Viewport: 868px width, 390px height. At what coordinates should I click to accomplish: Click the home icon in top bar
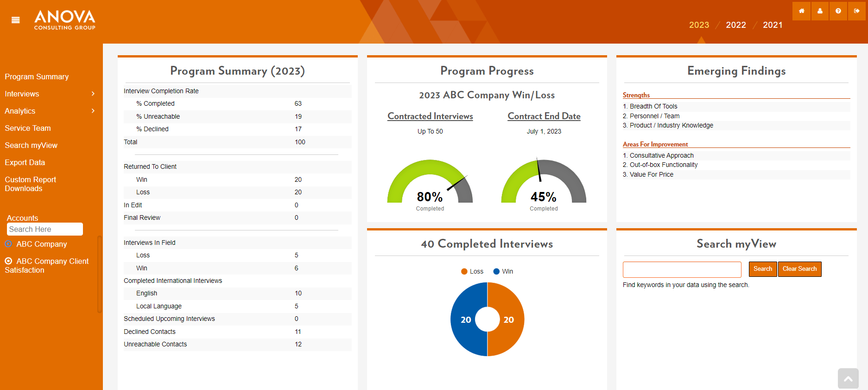coord(801,11)
